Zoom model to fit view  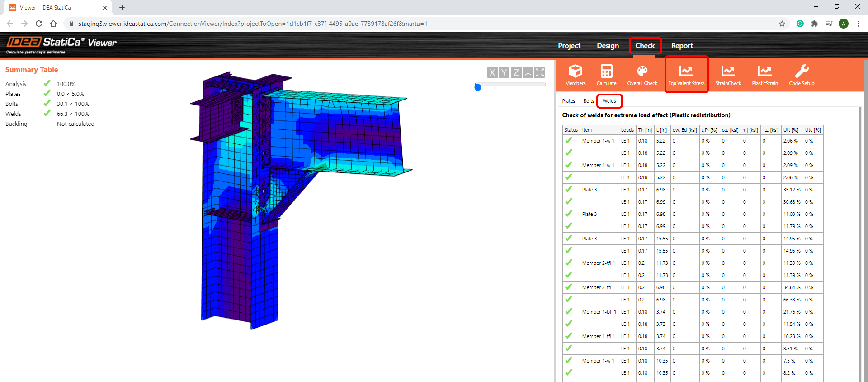click(540, 72)
